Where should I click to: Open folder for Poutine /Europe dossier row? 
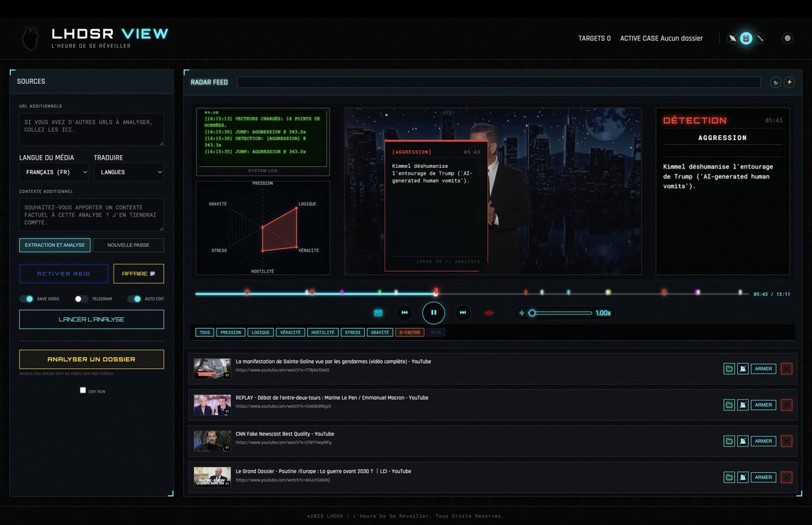[x=729, y=477]
